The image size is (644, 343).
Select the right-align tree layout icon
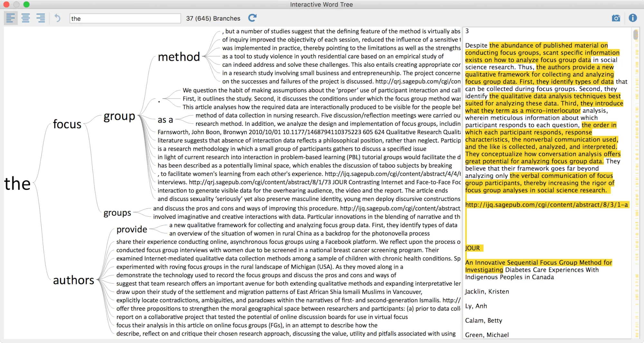click(41, 18)
